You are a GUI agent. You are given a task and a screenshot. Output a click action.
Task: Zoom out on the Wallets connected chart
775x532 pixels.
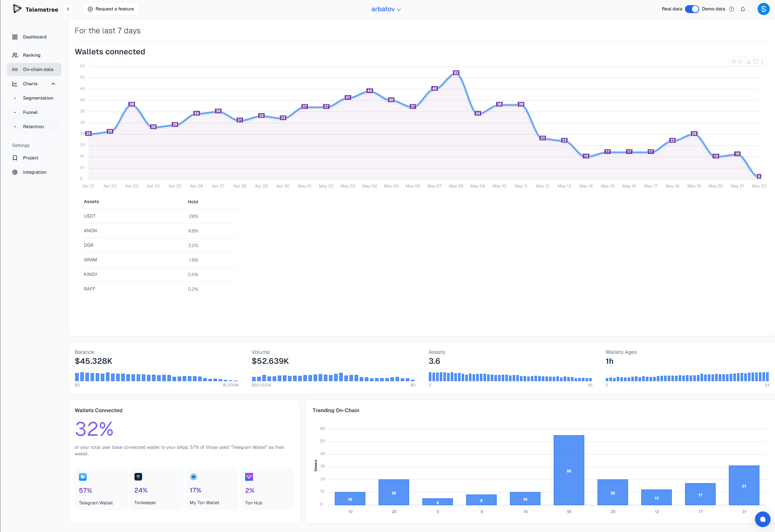[740, 62]
